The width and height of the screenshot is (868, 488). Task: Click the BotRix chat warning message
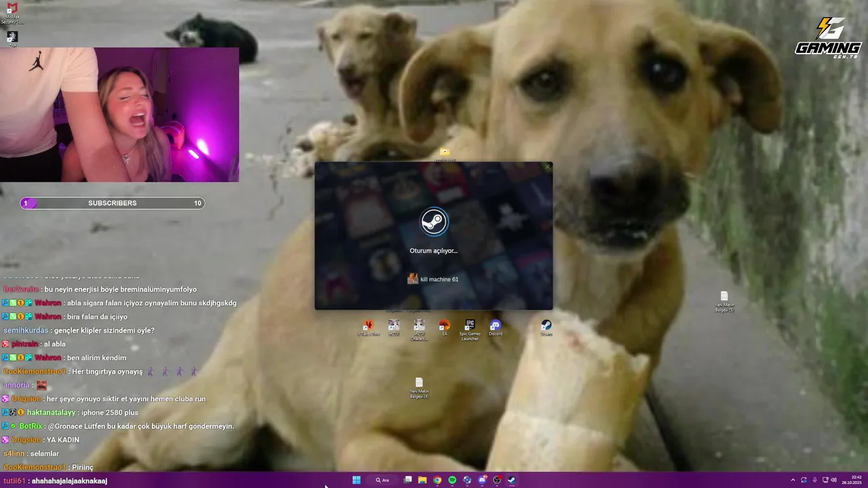[118, 426]
